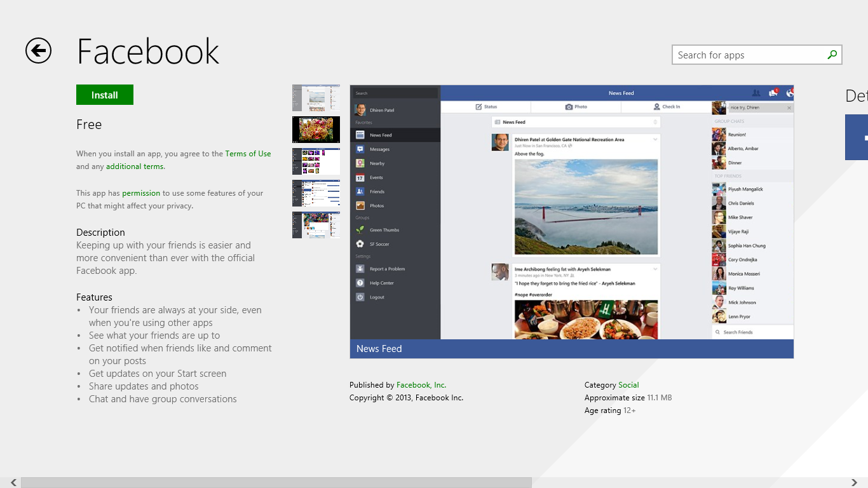Click the Search Friends box in preview
Screen dimensions: 868x488
752,332
